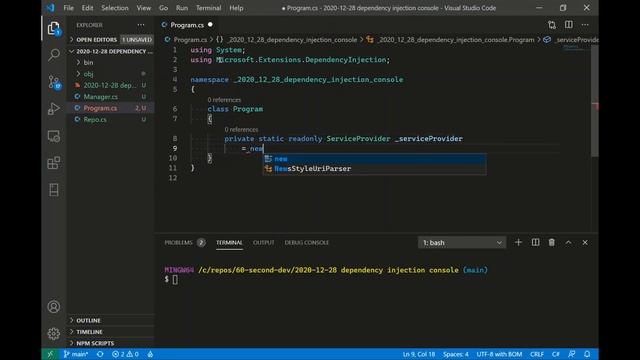Open notifications bell in status bar
This screenshot has width=640, height=360.
[x=587, y=354]
